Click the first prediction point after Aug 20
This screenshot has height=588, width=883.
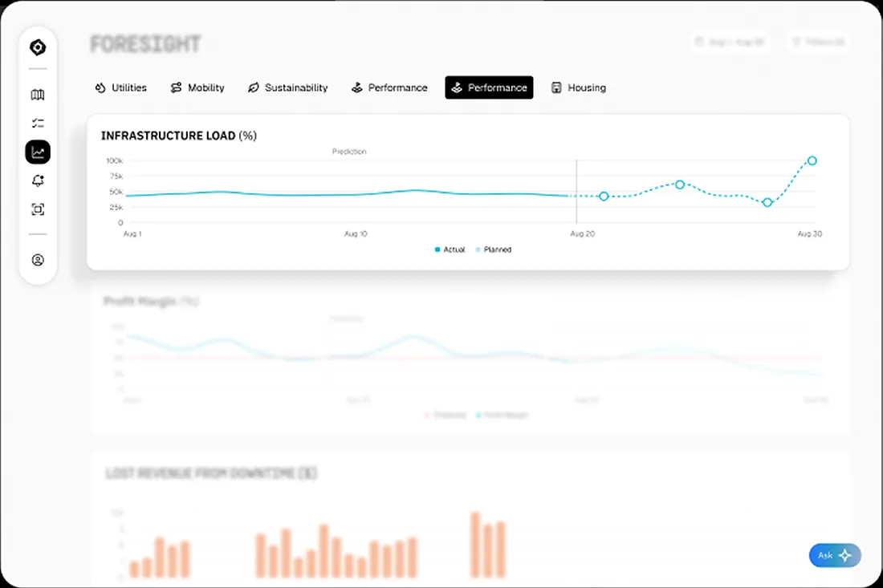[x=604, y=197]
